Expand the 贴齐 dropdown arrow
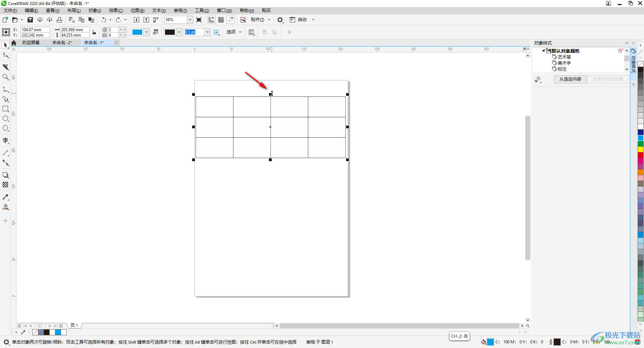This screenshot has width=644, height=348. point(269,20)
